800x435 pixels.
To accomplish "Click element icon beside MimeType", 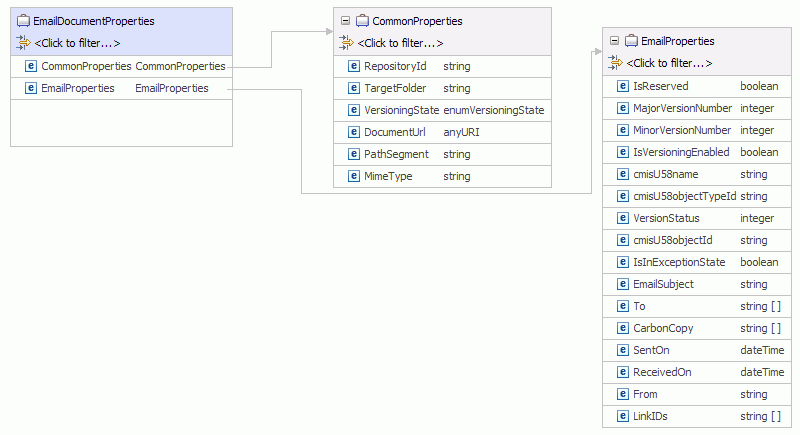I will point(354,176).
